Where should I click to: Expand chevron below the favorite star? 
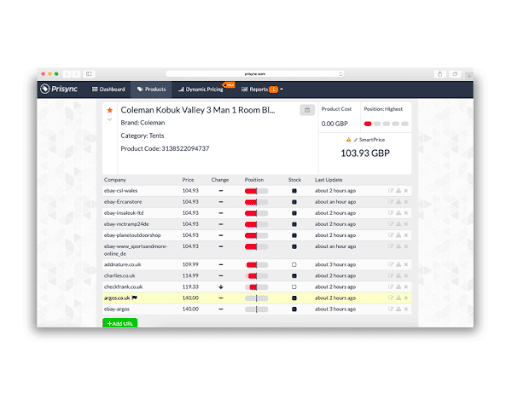(x=110, y=119)
